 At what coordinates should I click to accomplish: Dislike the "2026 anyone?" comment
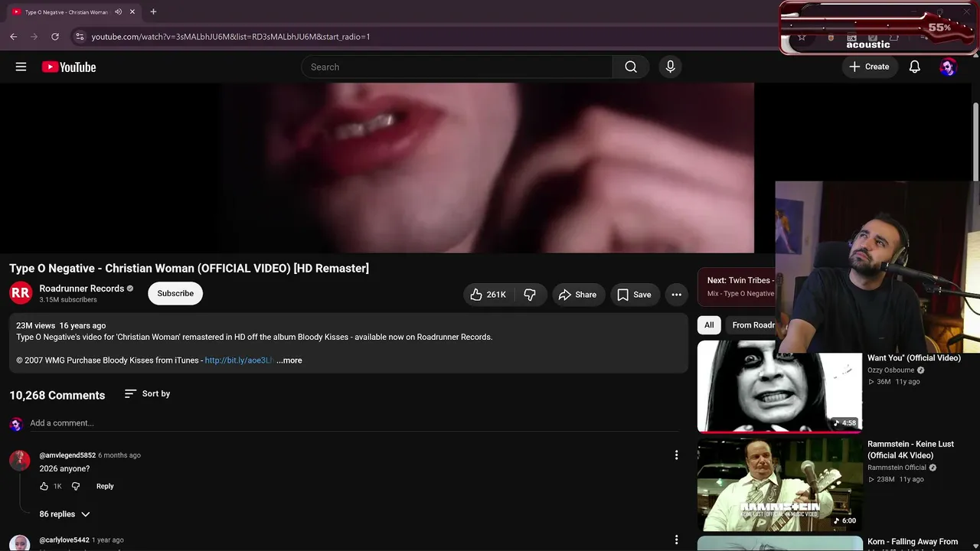point(75,486)
